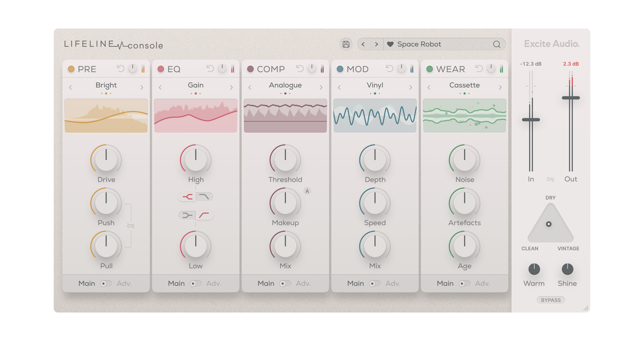Favorite the Space Robot preset with the heart icon
The height and width of the screenshot is (341, 644).
[390, 44]
